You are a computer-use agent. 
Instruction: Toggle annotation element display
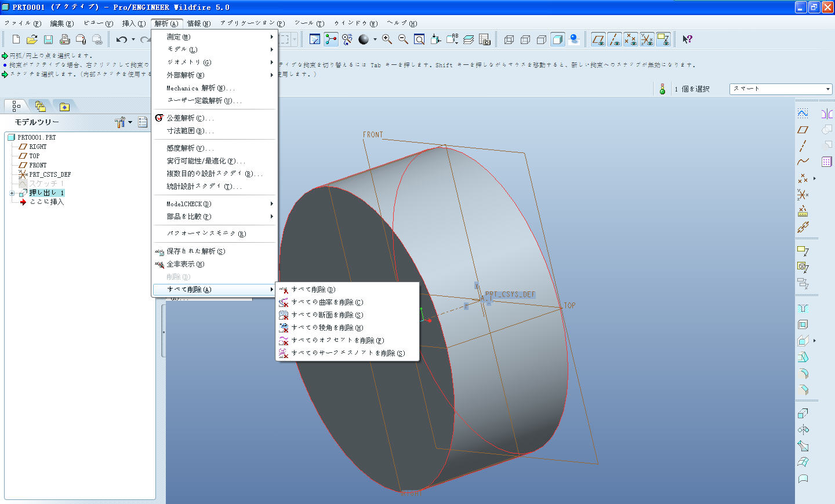[663, 39]
